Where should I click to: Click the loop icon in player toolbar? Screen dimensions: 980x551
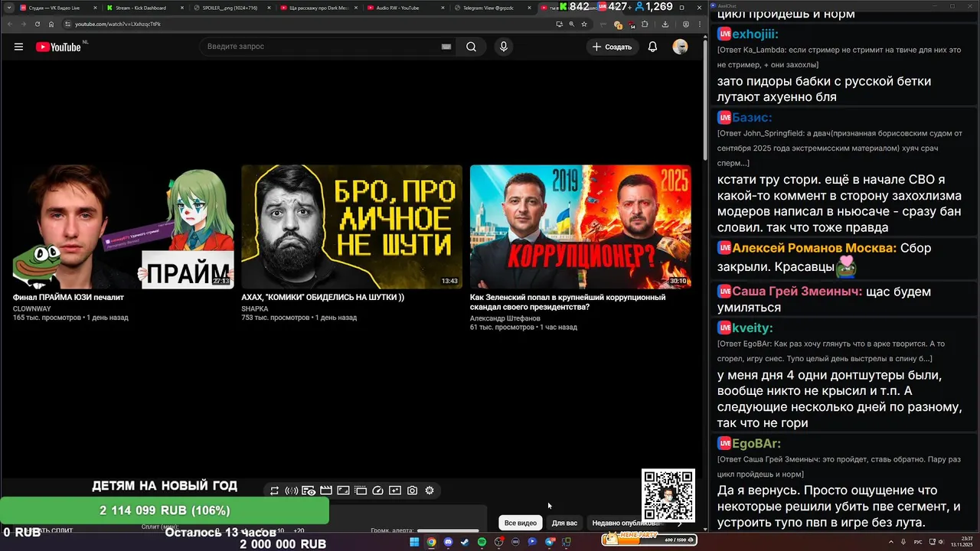(274, 491)
